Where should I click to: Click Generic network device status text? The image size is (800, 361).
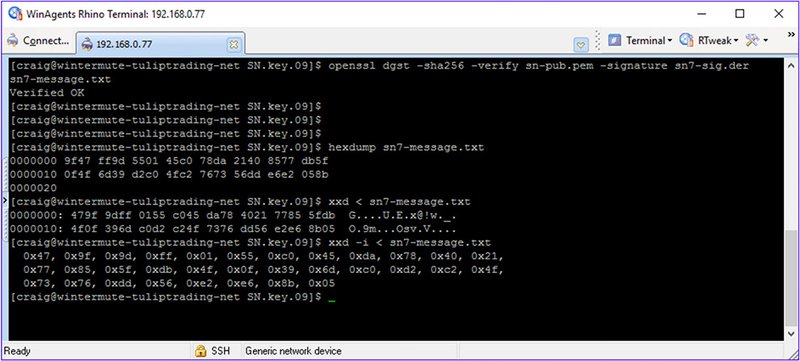click(x=293, y=351)
